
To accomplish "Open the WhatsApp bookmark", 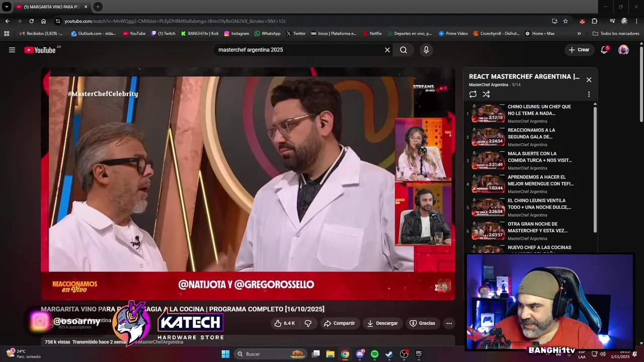I will tap(267, 34).
